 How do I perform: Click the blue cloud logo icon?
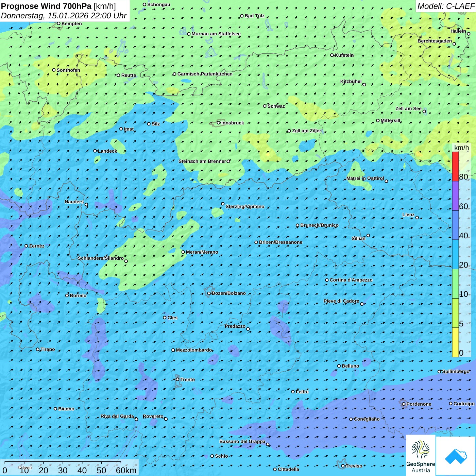(456, 456)
